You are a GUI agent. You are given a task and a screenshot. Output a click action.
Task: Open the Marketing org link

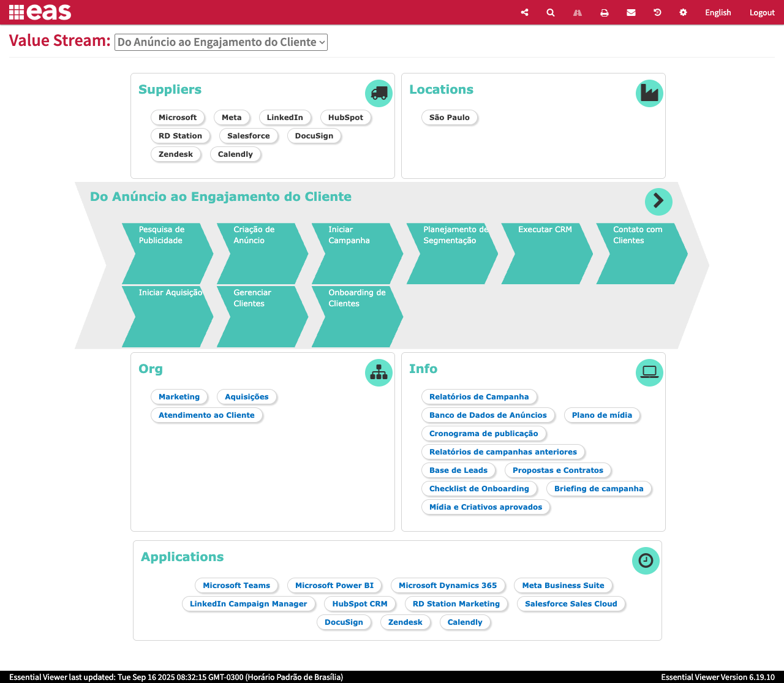[179, 397]
